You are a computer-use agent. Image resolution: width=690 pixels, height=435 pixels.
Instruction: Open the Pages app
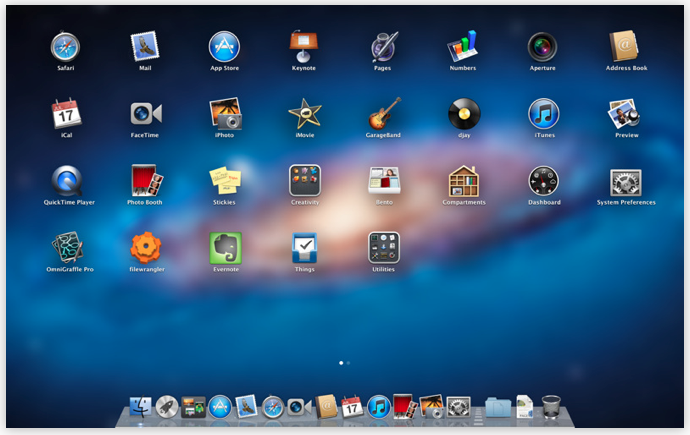click(383, 47)
